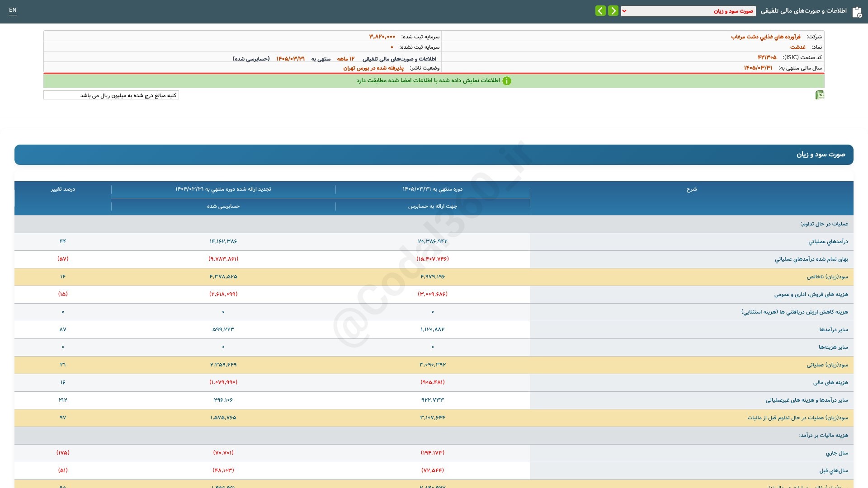868x488 pixels.
Task: Click the ISIC industry code ۴۲۱۳۰۵
Action: [x=767, y=57]
